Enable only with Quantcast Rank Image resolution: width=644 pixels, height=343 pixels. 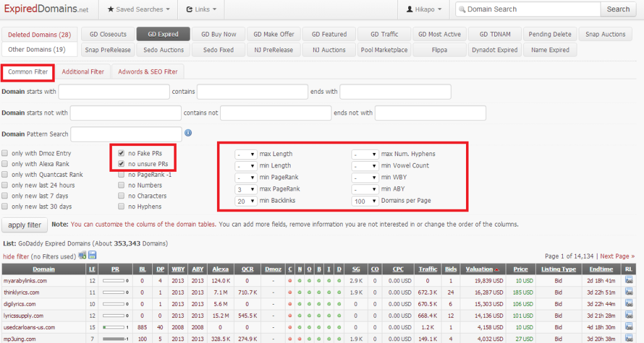pyautogui.click(x=5, y=174)
